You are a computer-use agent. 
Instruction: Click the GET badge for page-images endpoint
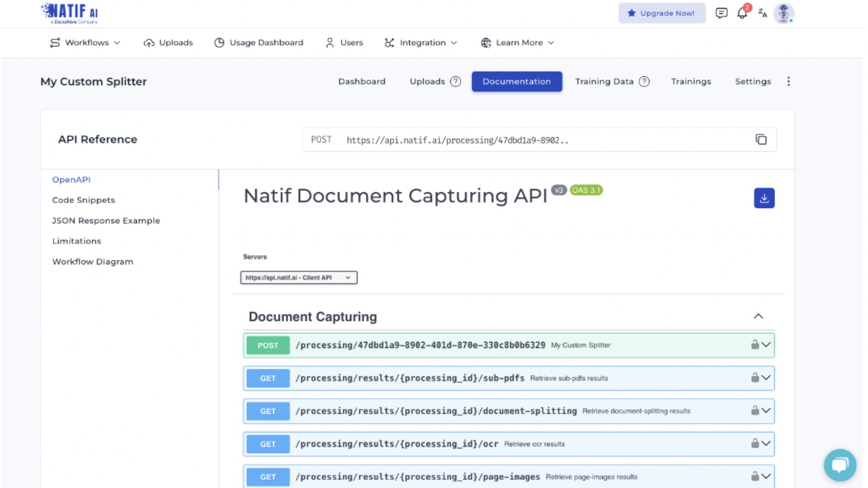[268, 477]
